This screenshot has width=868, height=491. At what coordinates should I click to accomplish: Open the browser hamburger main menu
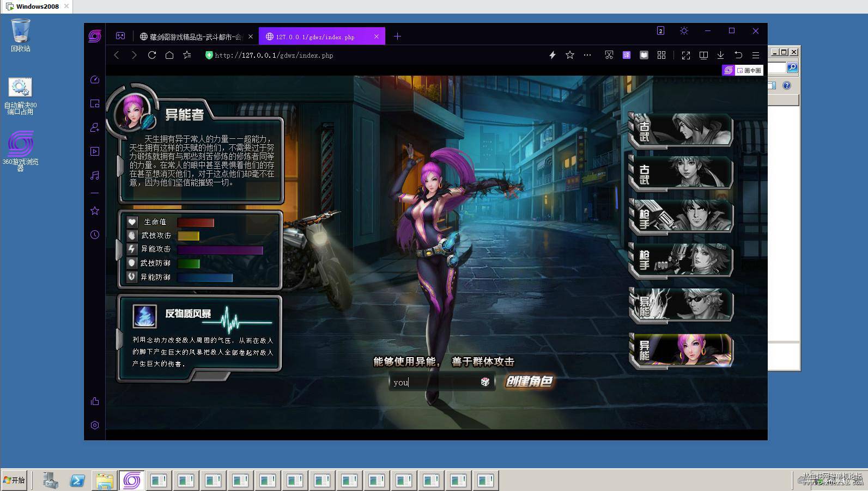click(756, 55)
